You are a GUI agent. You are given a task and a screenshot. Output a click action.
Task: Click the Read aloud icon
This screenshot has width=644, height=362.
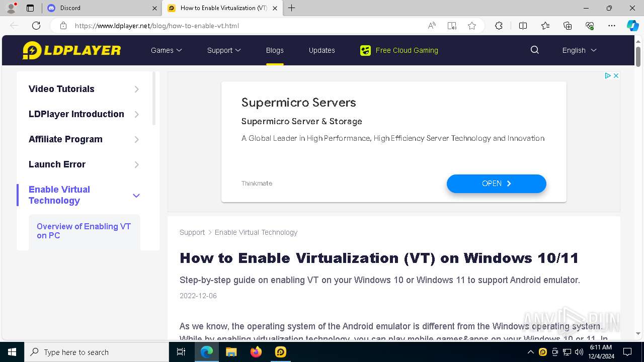(432, 26)
